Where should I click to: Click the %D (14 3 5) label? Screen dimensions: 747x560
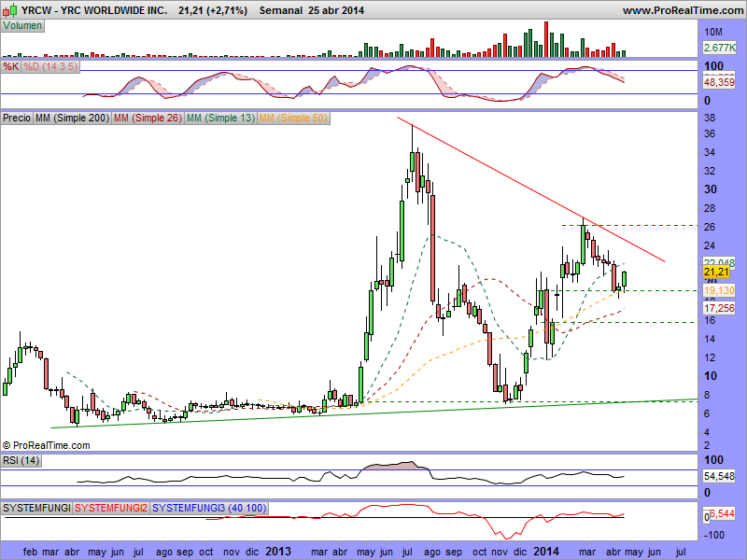[x=50, y=66]
